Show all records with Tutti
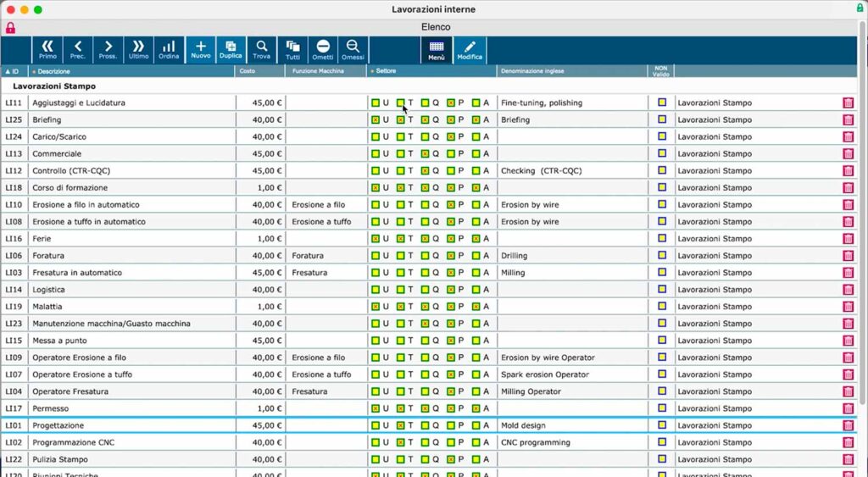 292,50
